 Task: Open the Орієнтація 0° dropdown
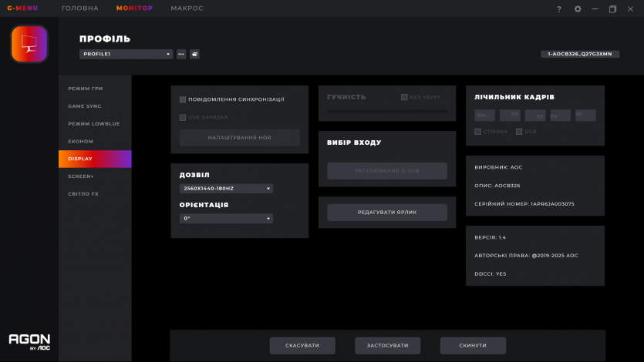227,219
